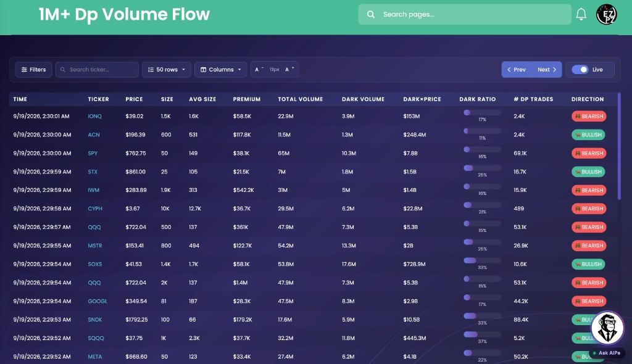
Task: Sort by the TOTAL VOLUME column header
Action: (301, 99)
